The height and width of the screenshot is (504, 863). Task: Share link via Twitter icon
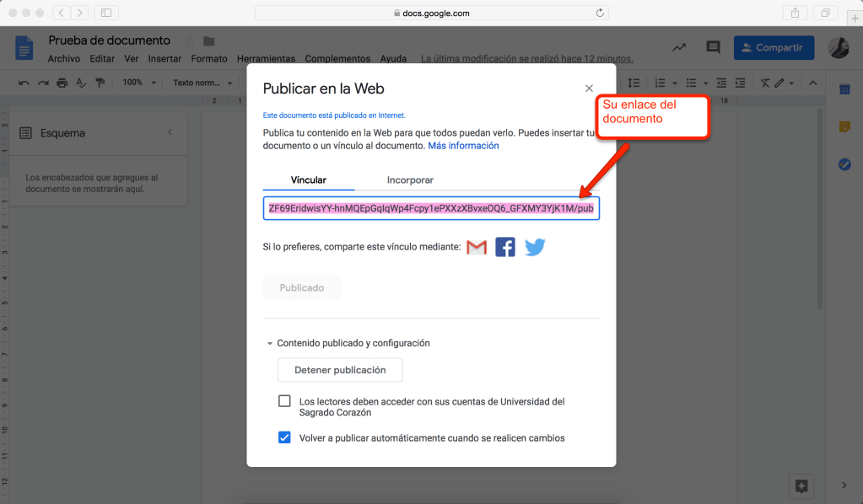(x=535, y=247)
